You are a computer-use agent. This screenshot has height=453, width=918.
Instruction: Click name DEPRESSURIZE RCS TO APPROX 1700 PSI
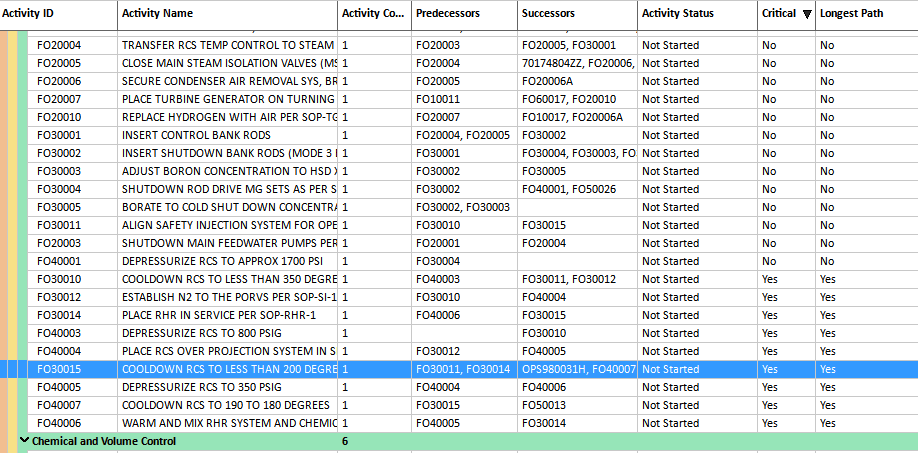click(x=222, y=261)
